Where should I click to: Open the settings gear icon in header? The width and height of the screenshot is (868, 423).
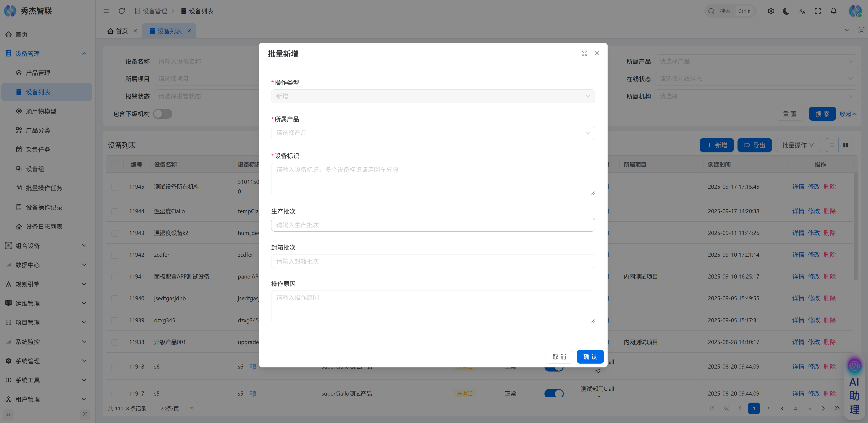tap(771, 11)
